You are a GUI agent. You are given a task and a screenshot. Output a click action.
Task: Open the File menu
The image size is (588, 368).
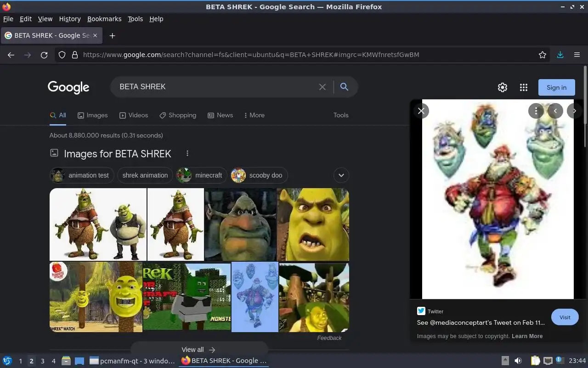pyautogui.click(x=8, y=19)
